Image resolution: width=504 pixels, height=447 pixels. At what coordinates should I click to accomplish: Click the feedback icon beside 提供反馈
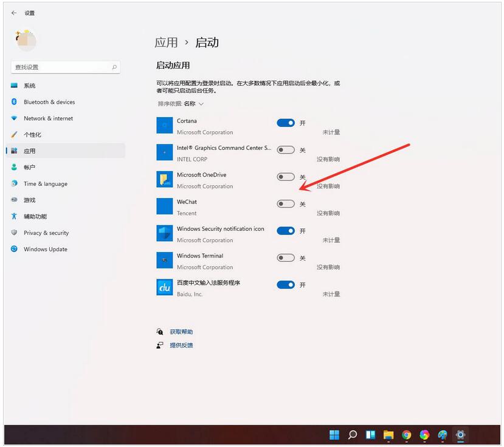coord(160,345)
